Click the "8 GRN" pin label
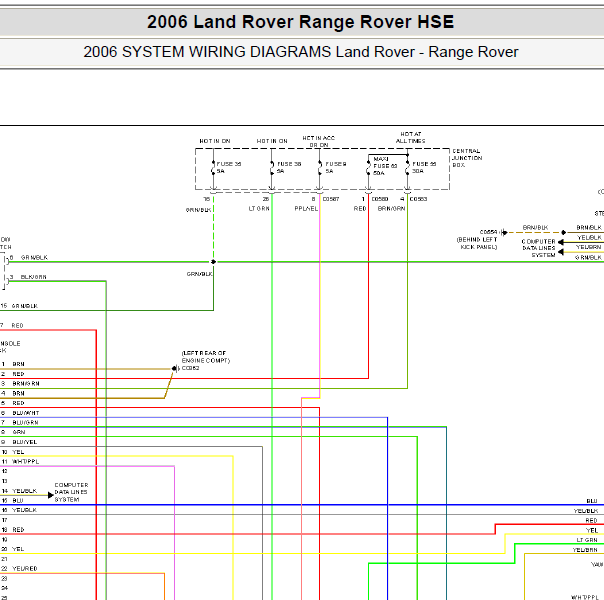Viewport: 604px width, 600px height. pyautogui.click(x=13, y=432)
